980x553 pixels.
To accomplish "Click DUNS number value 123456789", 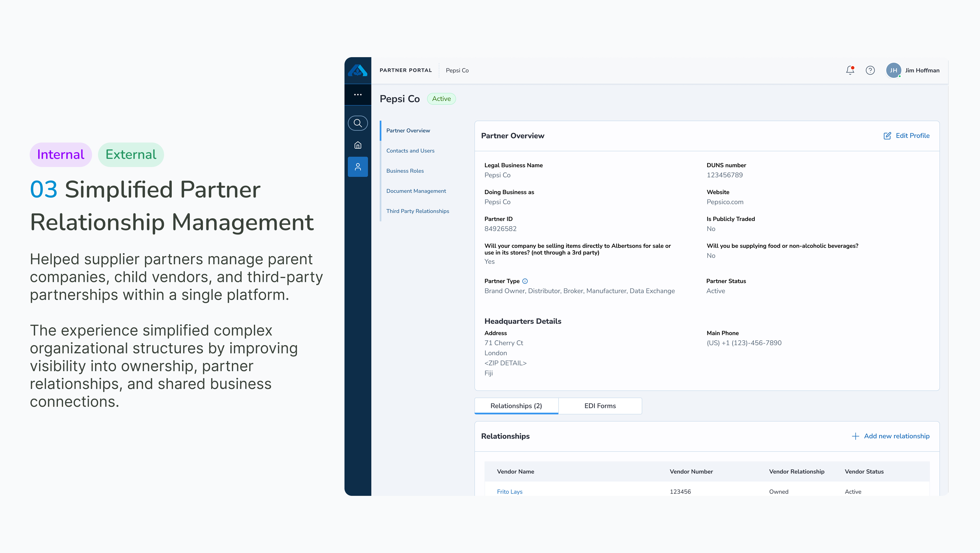I will [724, 175].
